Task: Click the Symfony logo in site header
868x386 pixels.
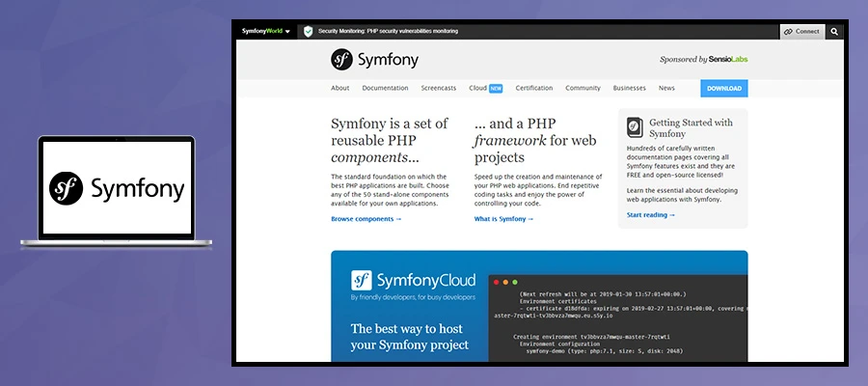Action: [375, 59]
